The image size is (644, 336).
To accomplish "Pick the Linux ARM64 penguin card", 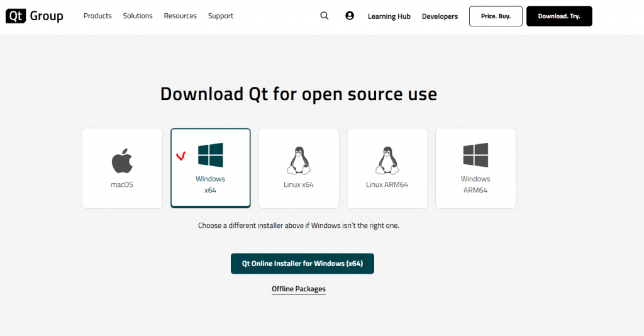I will click(387, 168).
